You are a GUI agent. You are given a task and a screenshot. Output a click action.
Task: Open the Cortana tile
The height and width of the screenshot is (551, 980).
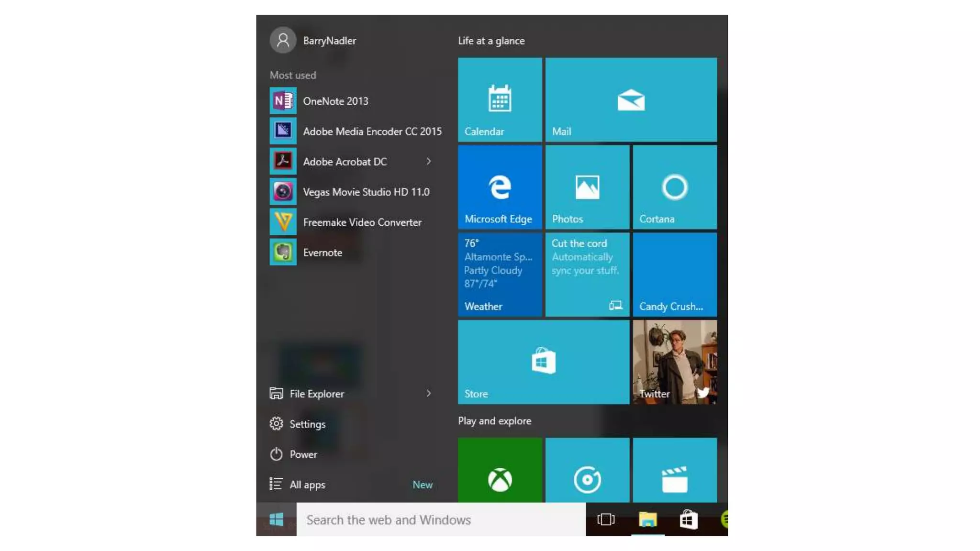tap(674, 187)
